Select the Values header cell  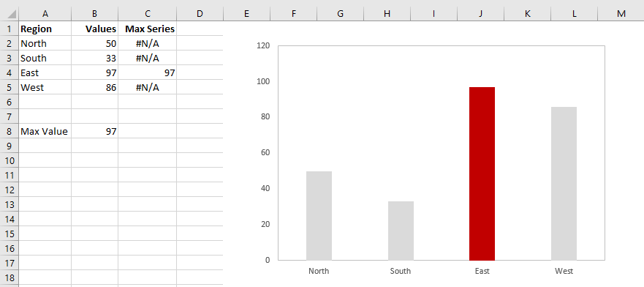coord(95,29)
